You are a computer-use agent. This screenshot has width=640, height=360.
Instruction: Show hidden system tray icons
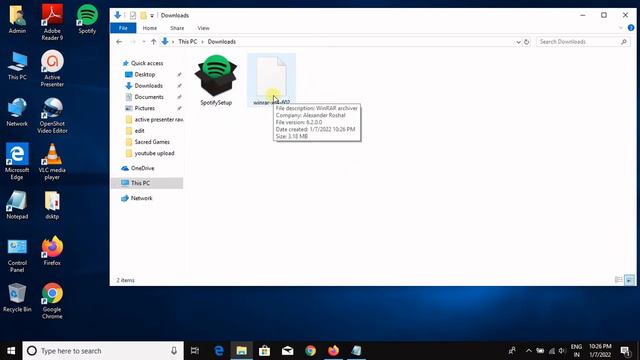[529, 351]
